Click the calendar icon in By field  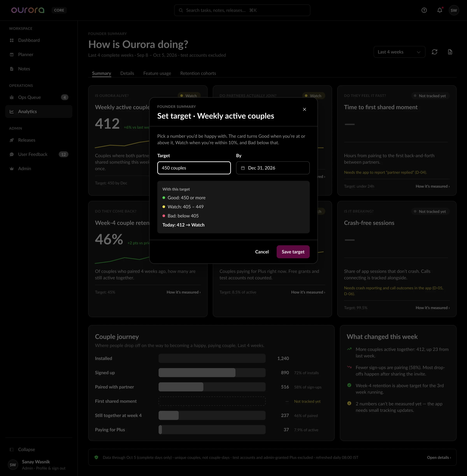[243, 168]
